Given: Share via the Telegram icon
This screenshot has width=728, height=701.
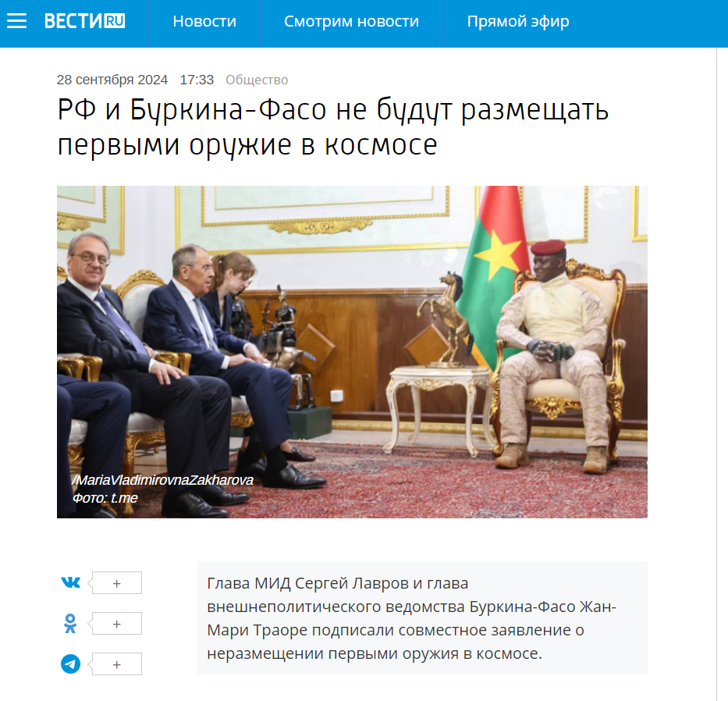Looking at the screenshot, I should click(x=70, y=664).
